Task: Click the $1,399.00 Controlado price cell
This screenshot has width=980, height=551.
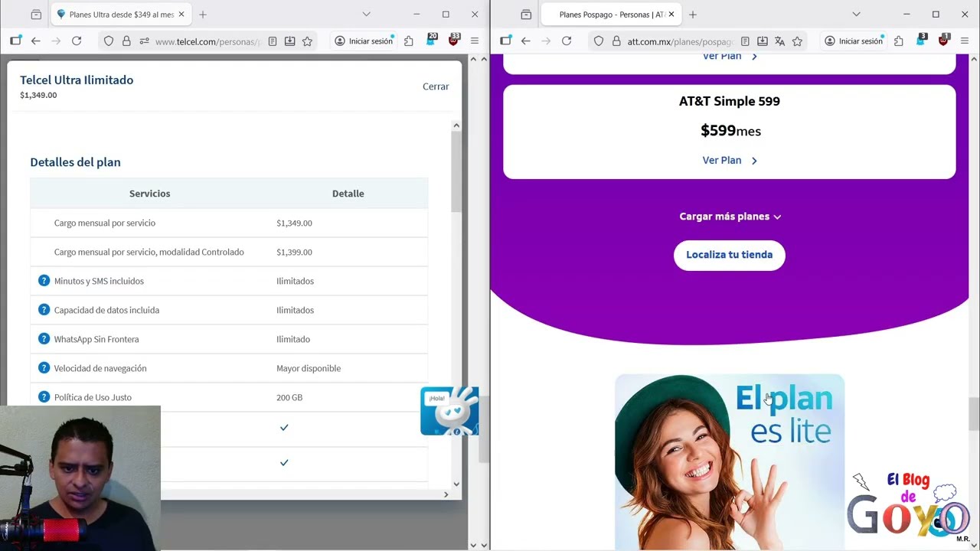Action: pos(294,252)
